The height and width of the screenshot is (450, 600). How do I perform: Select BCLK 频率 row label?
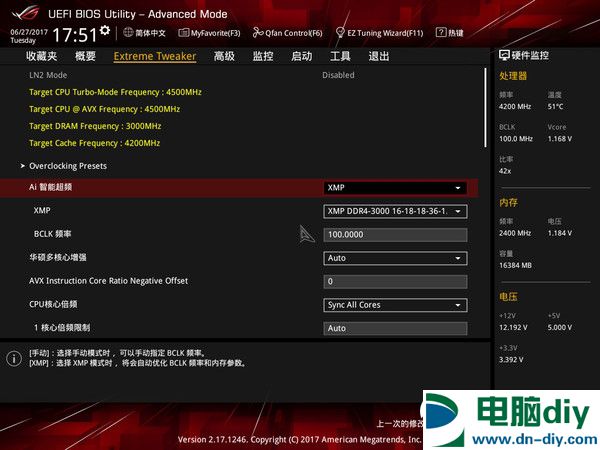[53, 234]
